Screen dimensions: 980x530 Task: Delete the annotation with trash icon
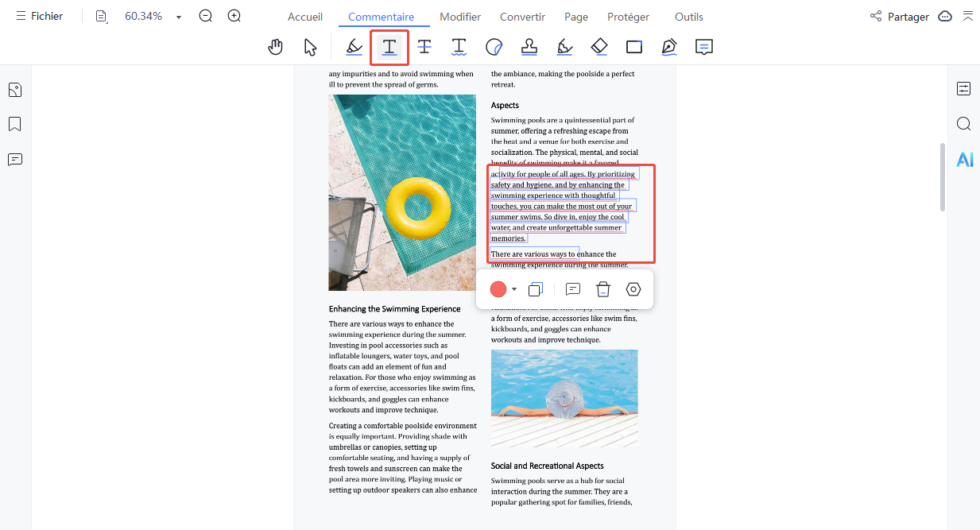click(603, 289)
